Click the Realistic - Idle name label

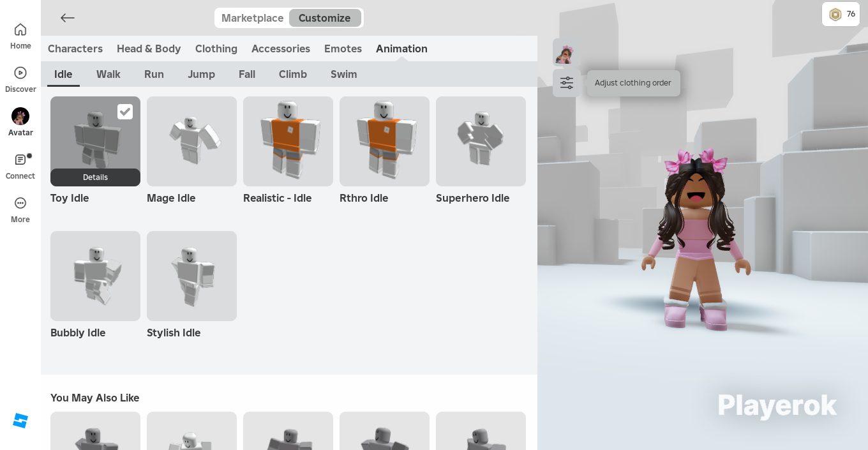[x=278, y=198]
